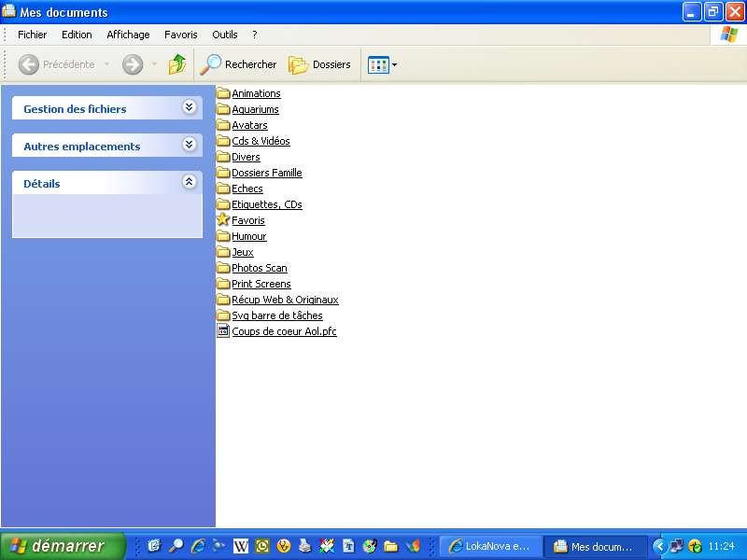Switch to LokaNova taskbar window button
Image resolution: width=747 pixels, height=560 pixels.
coord(489,547)
